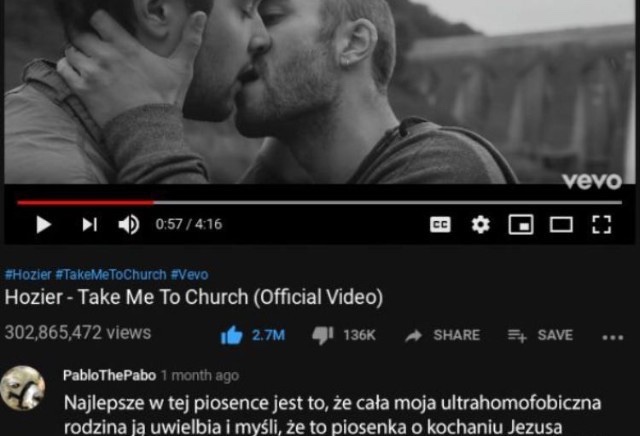Skip to the next video
Screen dimensions: 640x436
pos(90,225)
